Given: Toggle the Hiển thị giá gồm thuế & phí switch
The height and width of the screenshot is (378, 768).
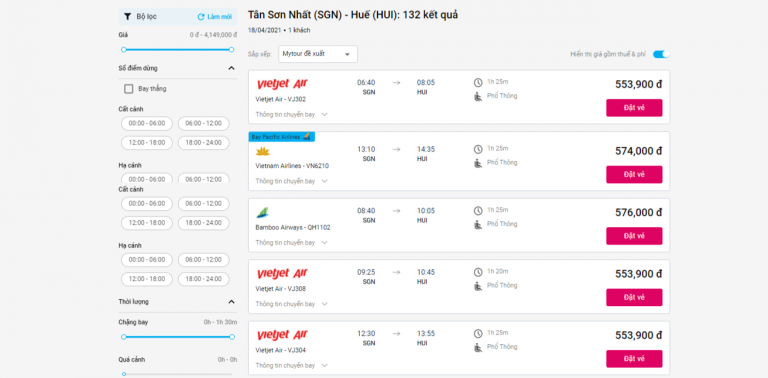Looking at the screenshot, I should pos(661,54).
